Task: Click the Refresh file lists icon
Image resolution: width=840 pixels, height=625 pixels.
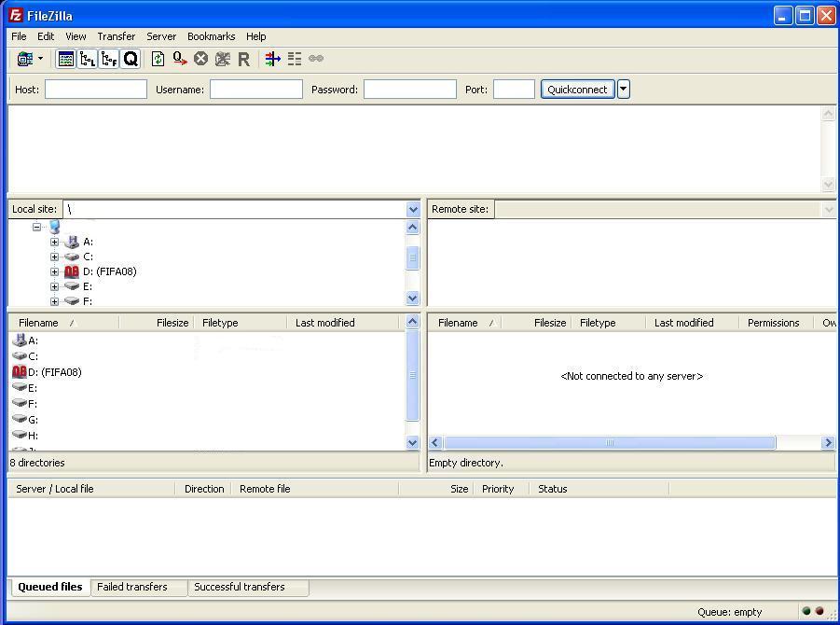Action: point(158,59)
